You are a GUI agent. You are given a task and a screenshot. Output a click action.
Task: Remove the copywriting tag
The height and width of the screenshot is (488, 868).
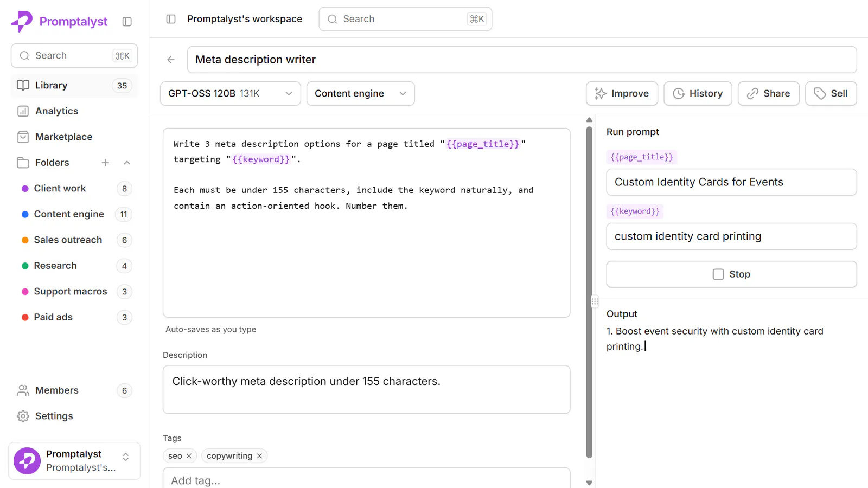(x=259, y=456)
